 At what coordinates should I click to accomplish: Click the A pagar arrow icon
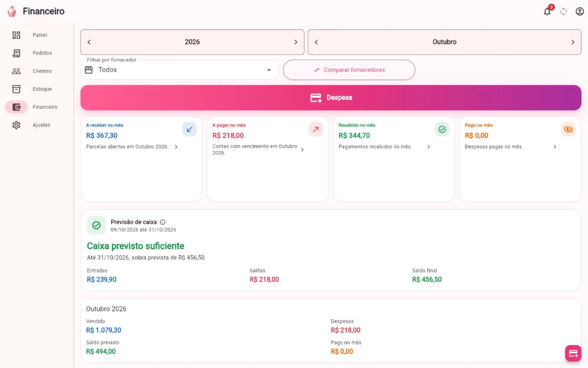[316, 129]
